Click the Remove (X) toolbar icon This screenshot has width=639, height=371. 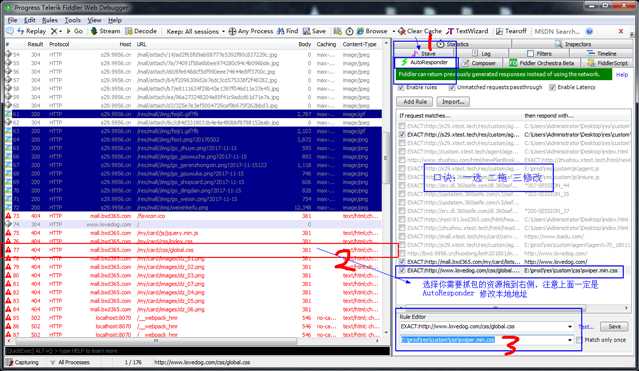click(x=54, y=31)
